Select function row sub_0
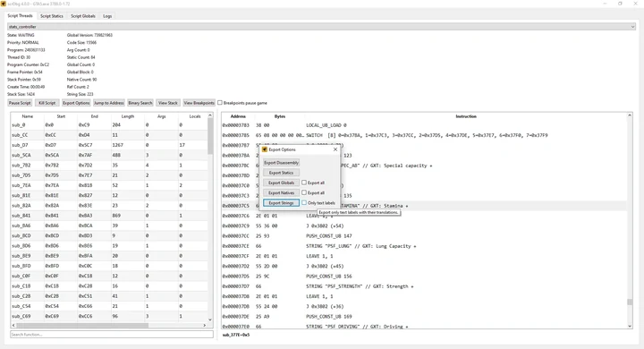The height and width of the screenshot is (349, 644). [x=109, y=125]
